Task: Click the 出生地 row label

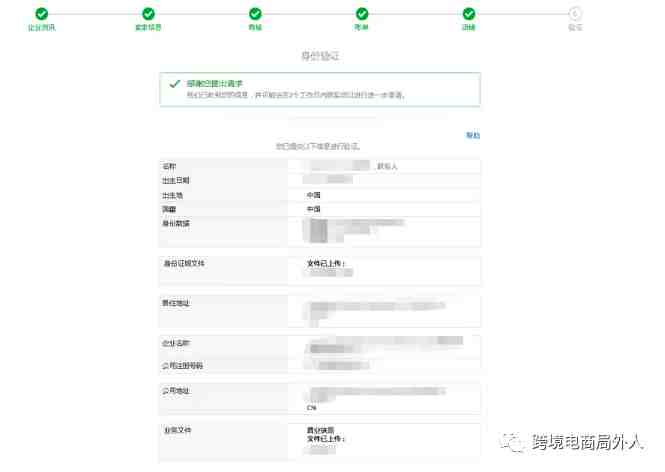Action: (x=173, y=196)
